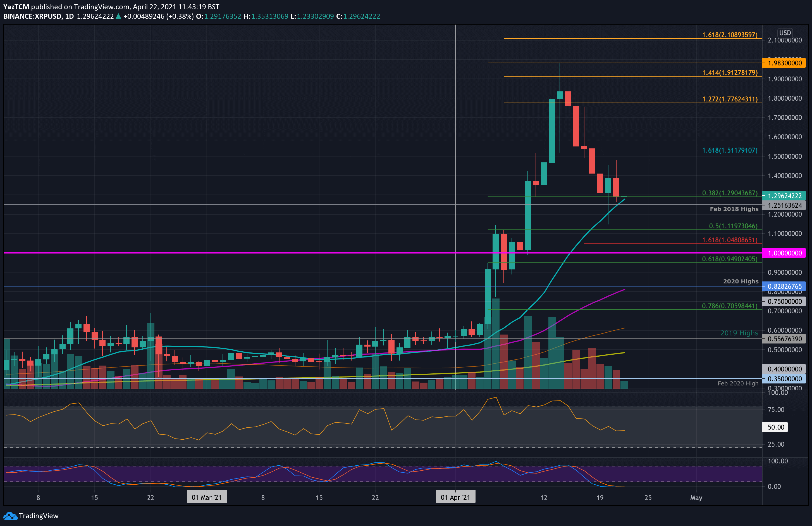
Task: Click the May label on time axis
Action: (x=696, y=498)
